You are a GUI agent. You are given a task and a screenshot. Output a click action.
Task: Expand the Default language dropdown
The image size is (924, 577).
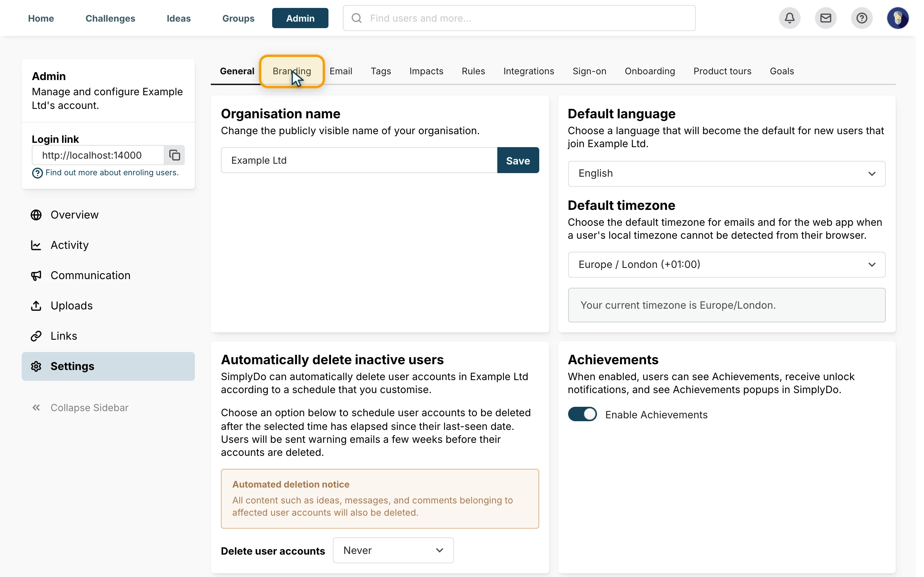[727, 173]
